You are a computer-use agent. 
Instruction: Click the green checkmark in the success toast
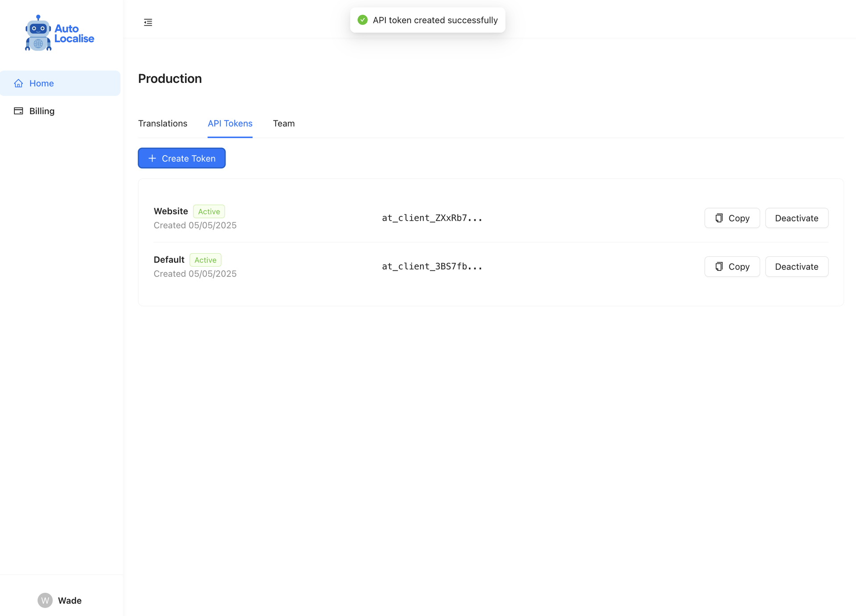point(362,20)
